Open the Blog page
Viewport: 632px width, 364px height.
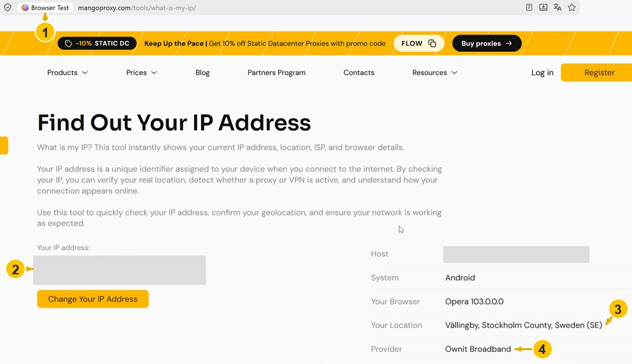(x=202, y=73)
